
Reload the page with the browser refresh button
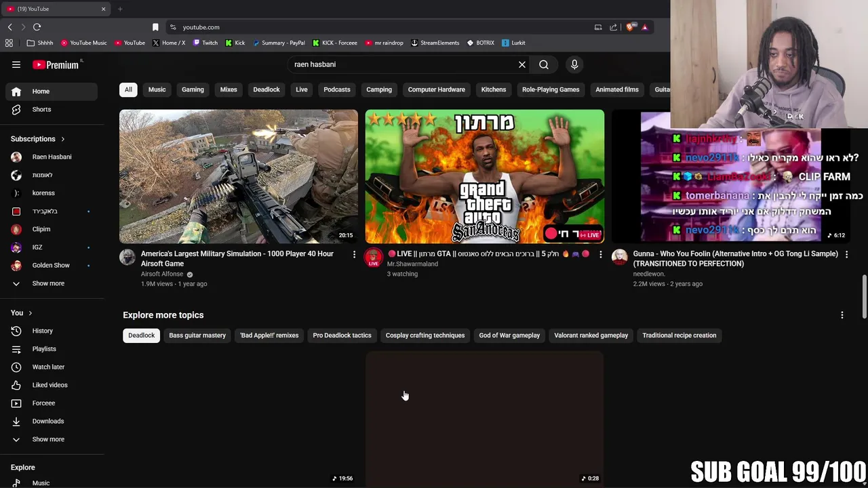(37, 27)
